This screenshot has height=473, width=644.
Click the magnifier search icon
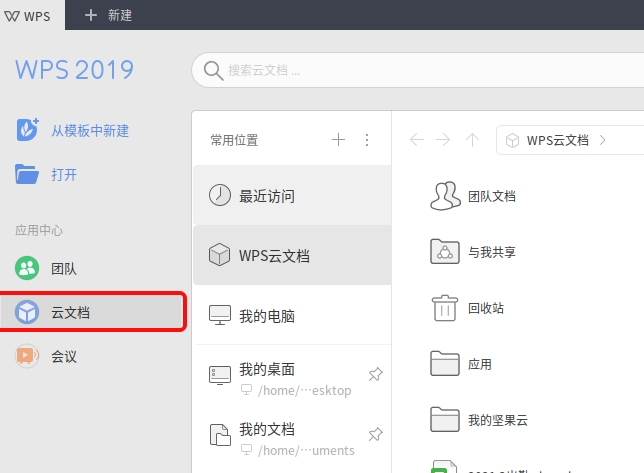213,71
